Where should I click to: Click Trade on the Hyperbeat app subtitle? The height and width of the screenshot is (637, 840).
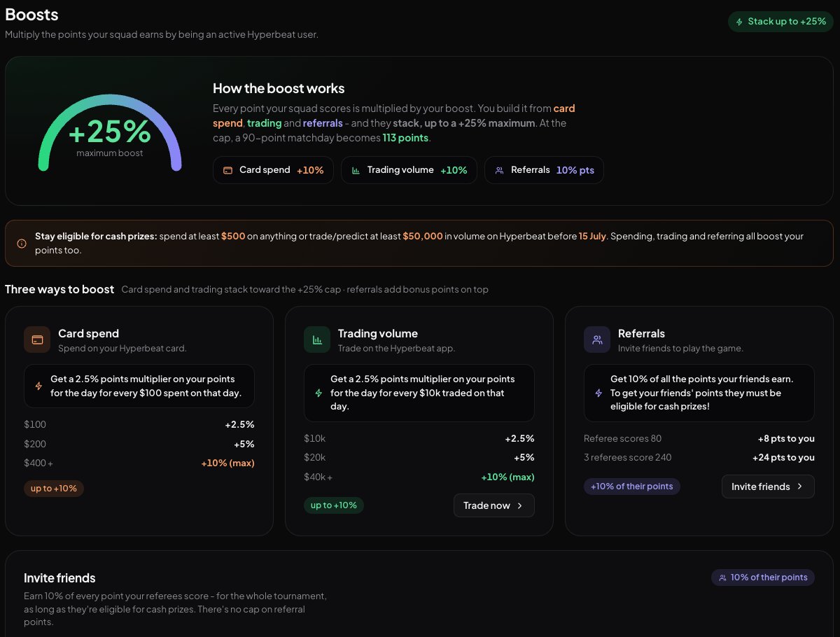pos(397,348)
